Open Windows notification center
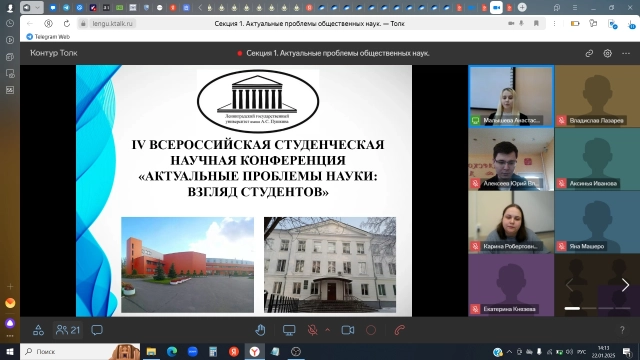The image size is (640, 360). coord(626,352)
